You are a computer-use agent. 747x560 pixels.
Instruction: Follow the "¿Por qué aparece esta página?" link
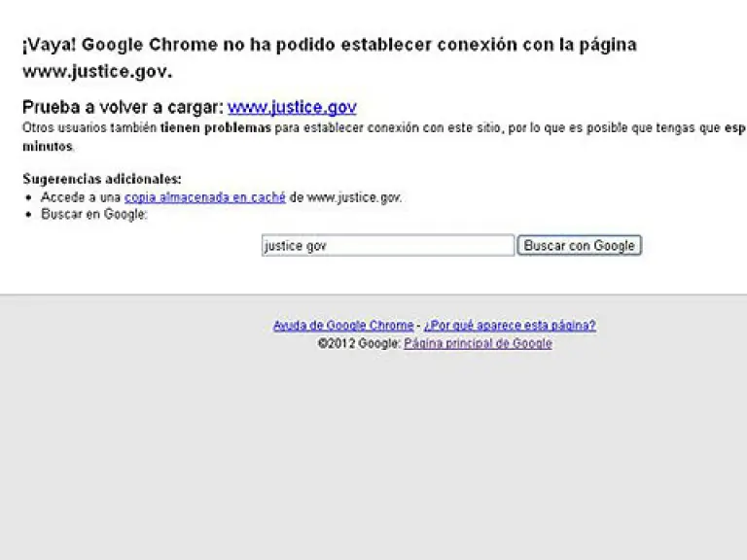click(509, 326)
